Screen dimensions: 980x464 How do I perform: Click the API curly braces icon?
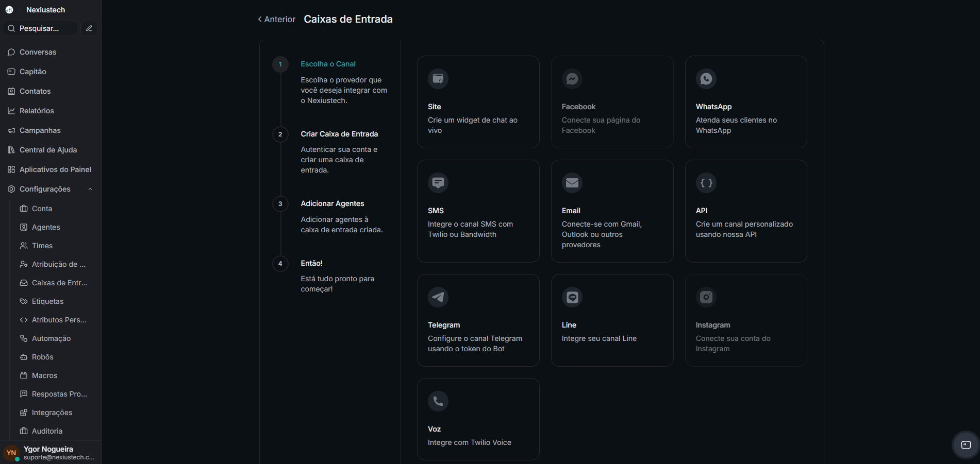[706, 183]
